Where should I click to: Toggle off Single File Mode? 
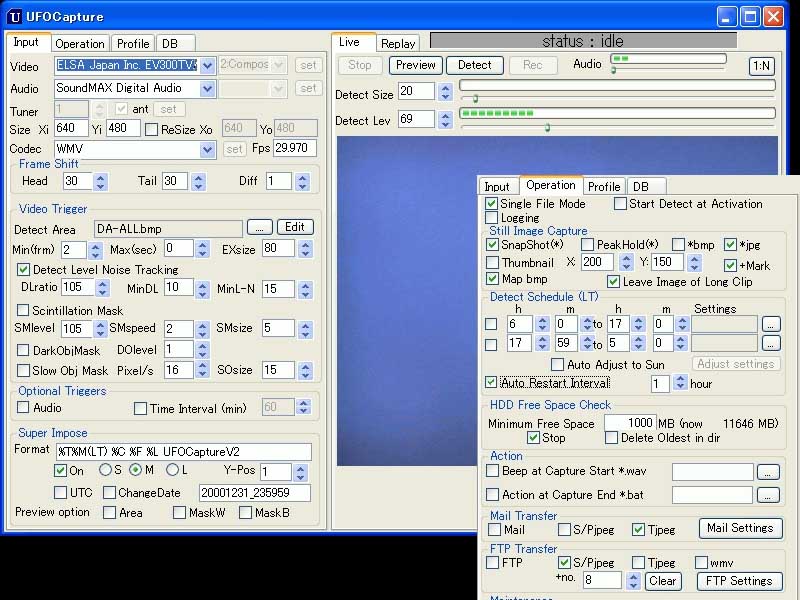click(490, 203)
